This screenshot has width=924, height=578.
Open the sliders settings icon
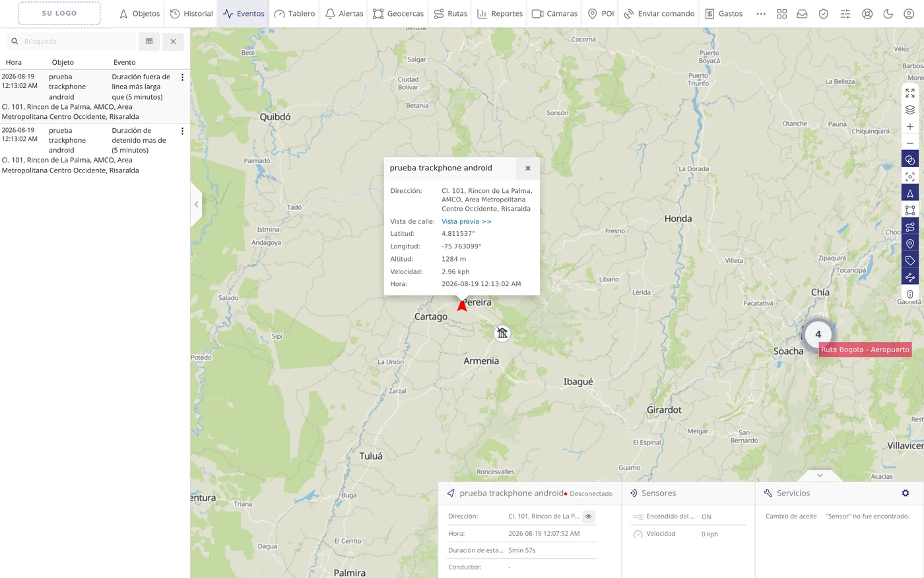845,13
